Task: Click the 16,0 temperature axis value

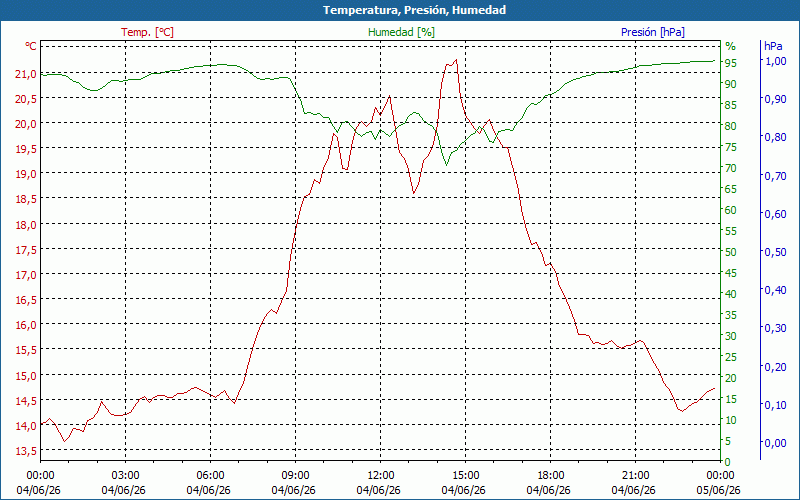Action: point(26,325)
